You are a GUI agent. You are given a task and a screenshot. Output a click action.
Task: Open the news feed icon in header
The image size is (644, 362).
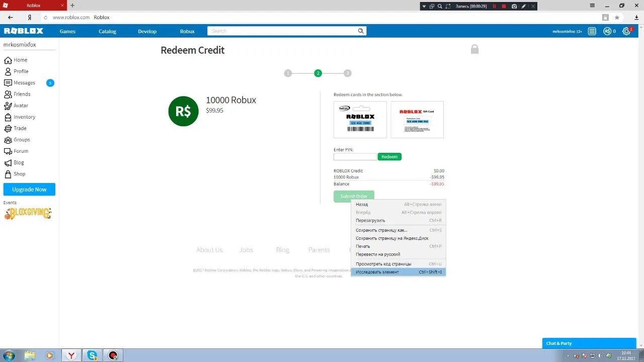coord(592,31)
